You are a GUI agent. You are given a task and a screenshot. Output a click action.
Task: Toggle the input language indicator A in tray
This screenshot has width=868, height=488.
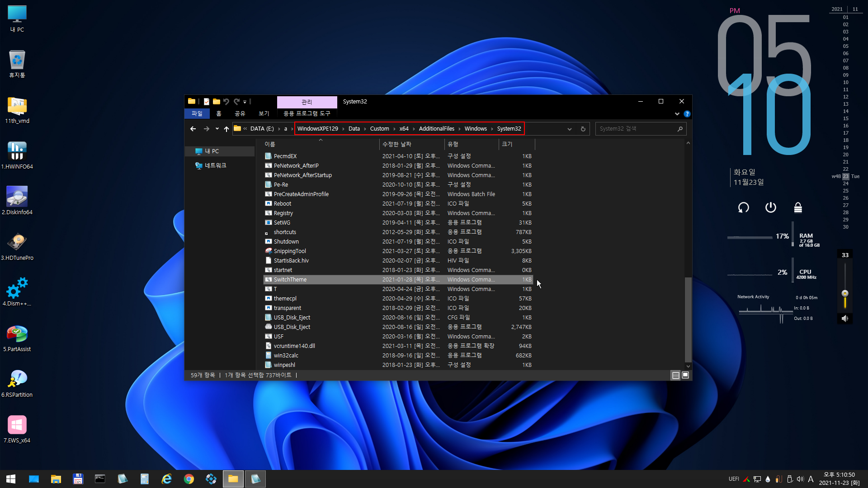tap(811, 479)
